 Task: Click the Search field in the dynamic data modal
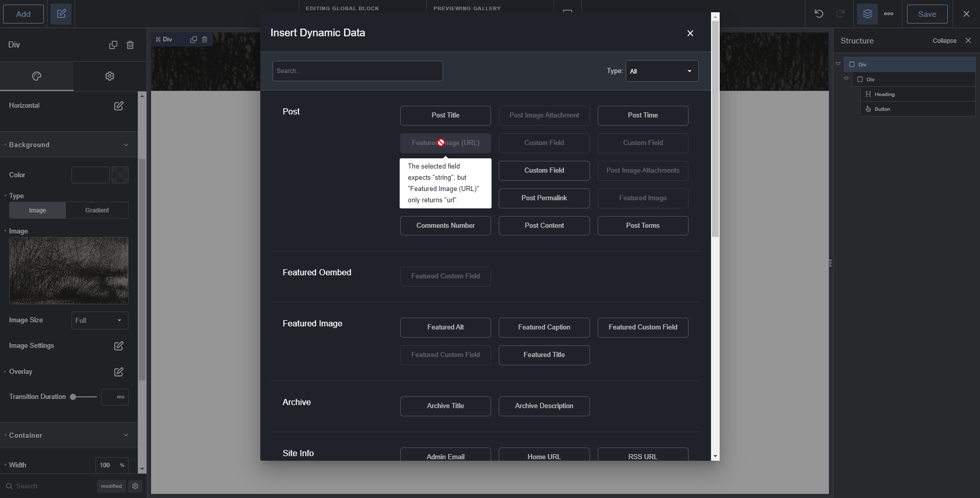(357, 70)
